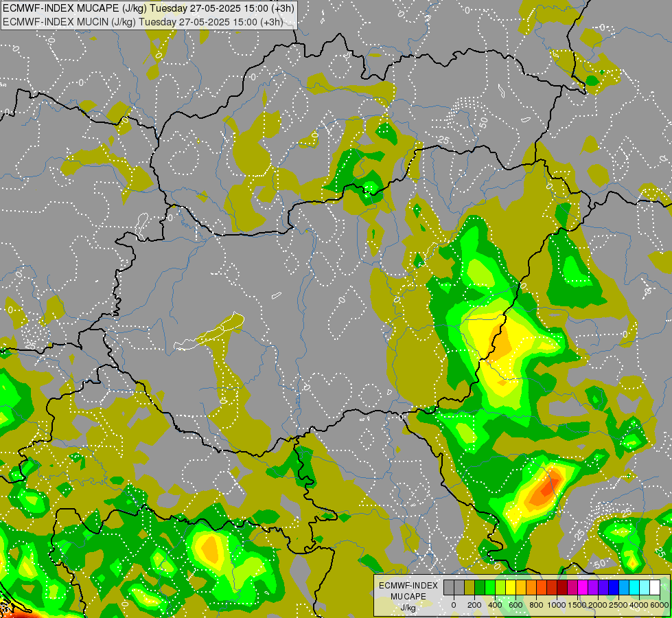Select the dark red swatch right of 1000

pos(562,588)
